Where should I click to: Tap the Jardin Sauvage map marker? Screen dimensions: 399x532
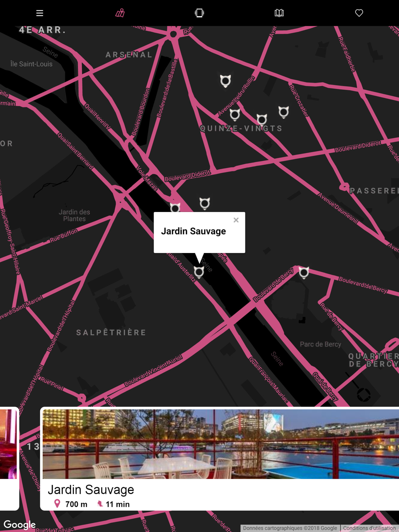[x=199, y=272]
